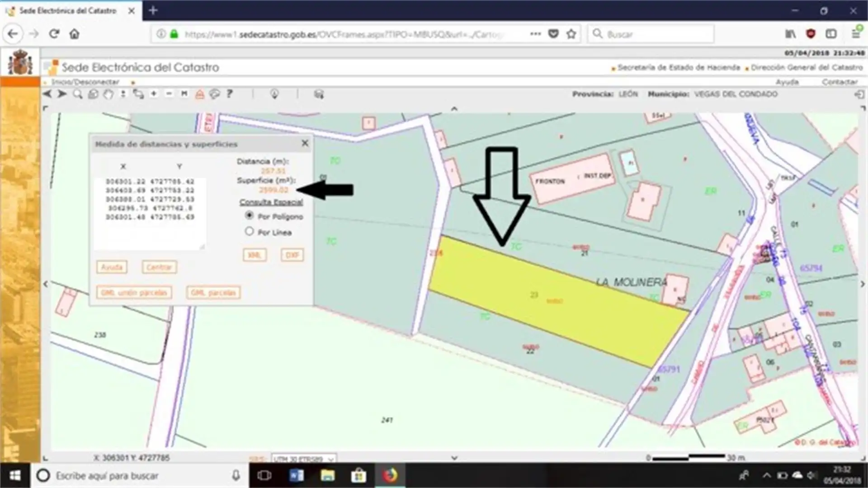The width and height of the screenshot is (868, 488).
Task: Click the plus zoom-in map tool
Action: [154, 94]
